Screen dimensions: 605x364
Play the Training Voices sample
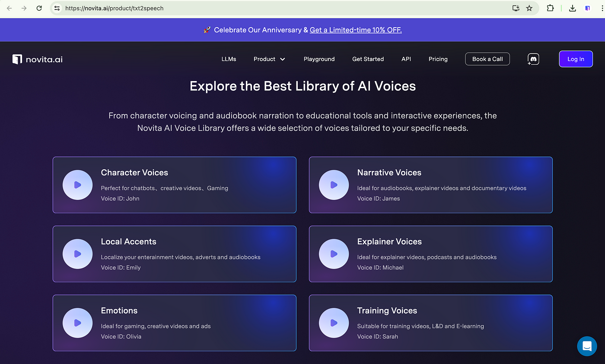pyautogui.click(x=334, y=323)
